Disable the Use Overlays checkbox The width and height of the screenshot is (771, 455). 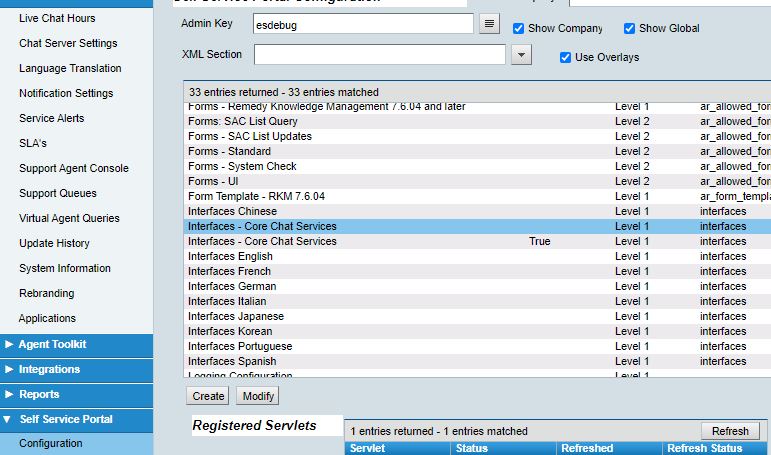(565, 58)
